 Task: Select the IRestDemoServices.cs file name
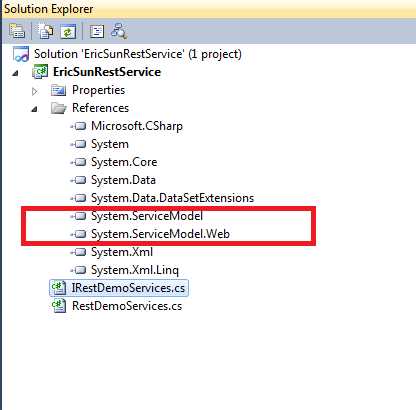click(x=128, y=288)
